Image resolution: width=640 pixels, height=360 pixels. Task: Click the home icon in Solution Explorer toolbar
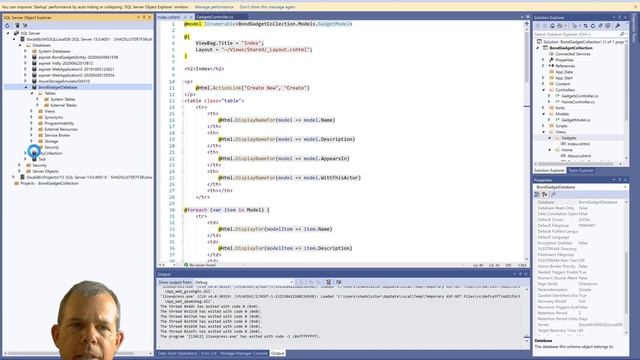(x=552, y=26)
